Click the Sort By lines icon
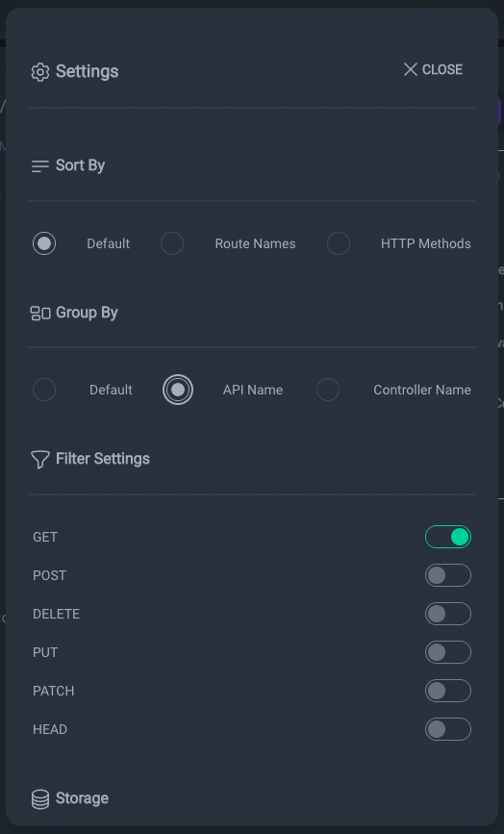 (x=40, y=166)
